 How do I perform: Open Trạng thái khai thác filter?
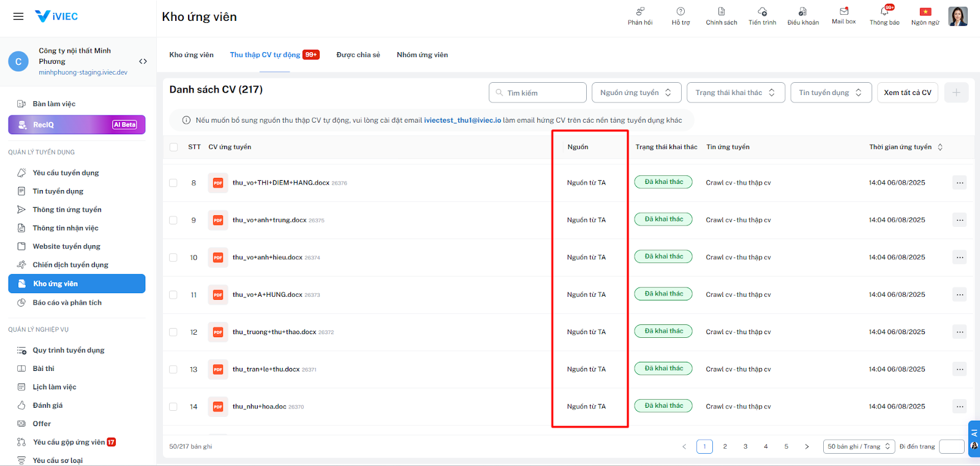[735, 93]
